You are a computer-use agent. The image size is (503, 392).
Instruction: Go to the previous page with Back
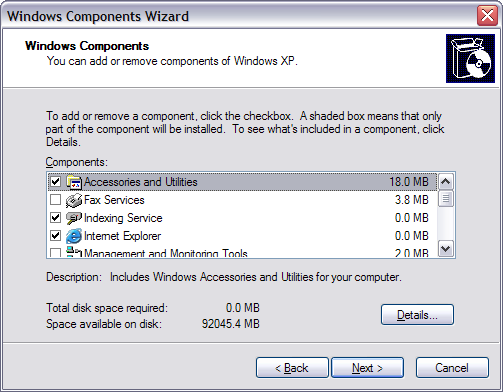click(x=292, y=368)
